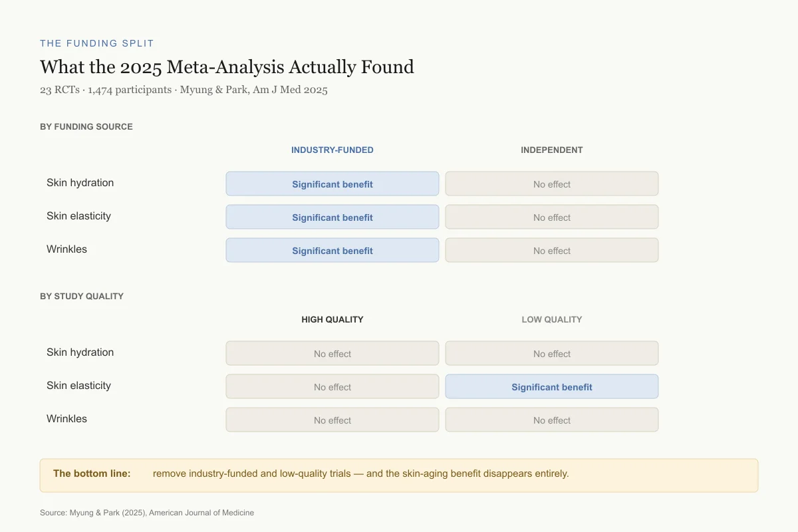Click The Funding Split heading label

point(97,43)
